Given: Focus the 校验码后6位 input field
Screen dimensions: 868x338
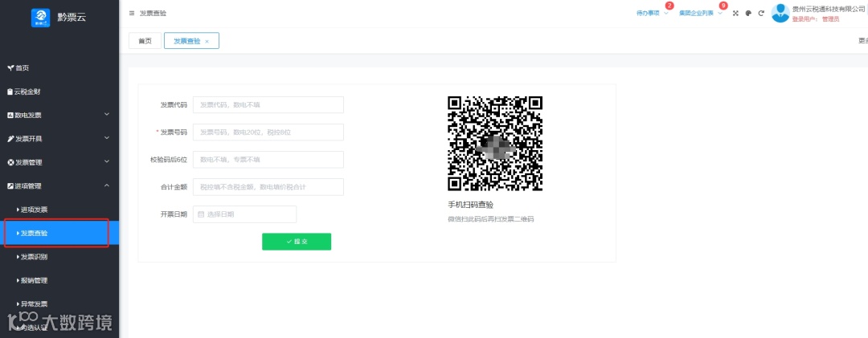Looking at the screenshot, I should click(x=268, y=159).
